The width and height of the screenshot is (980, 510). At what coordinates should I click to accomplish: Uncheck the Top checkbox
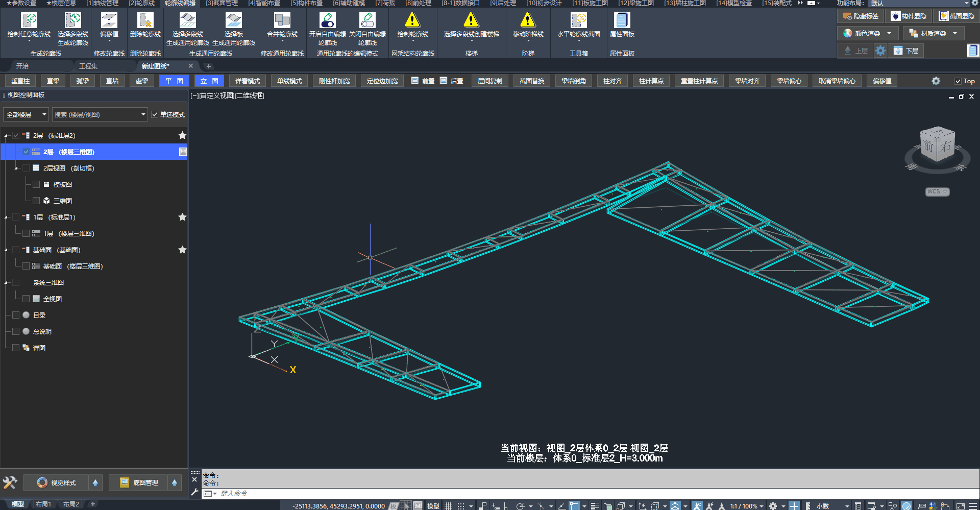pos(958,81)
